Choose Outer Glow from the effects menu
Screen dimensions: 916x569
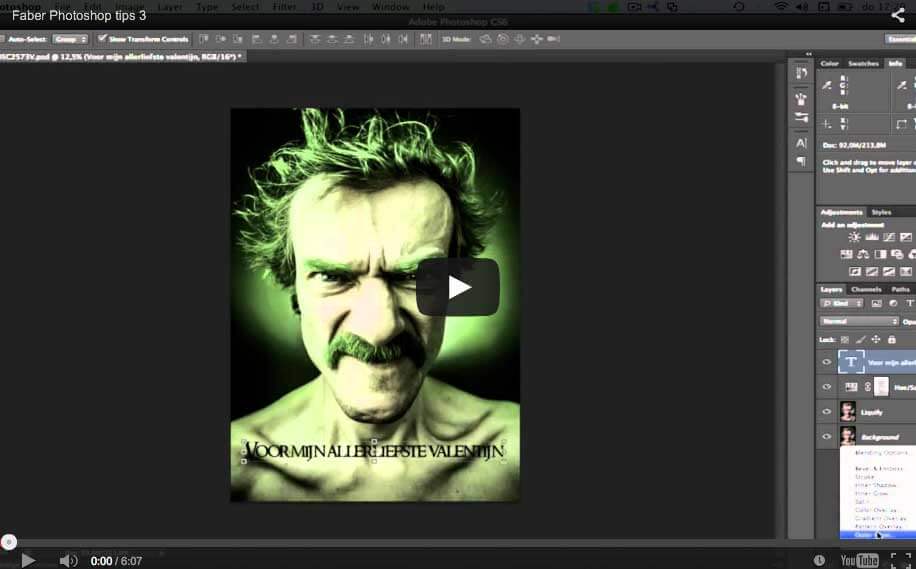[x=867, y=534]
